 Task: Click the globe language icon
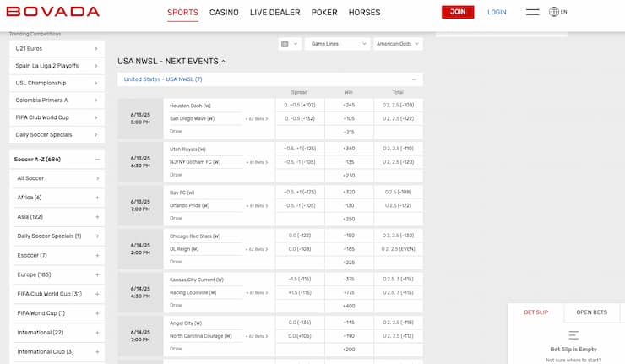(x=554, y=12)
